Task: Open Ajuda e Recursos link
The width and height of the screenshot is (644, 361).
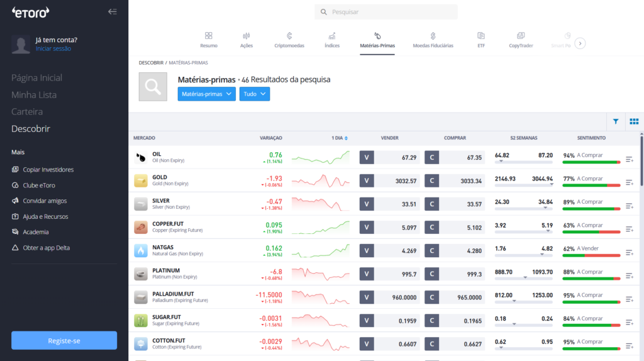Action: coord(40,216)
